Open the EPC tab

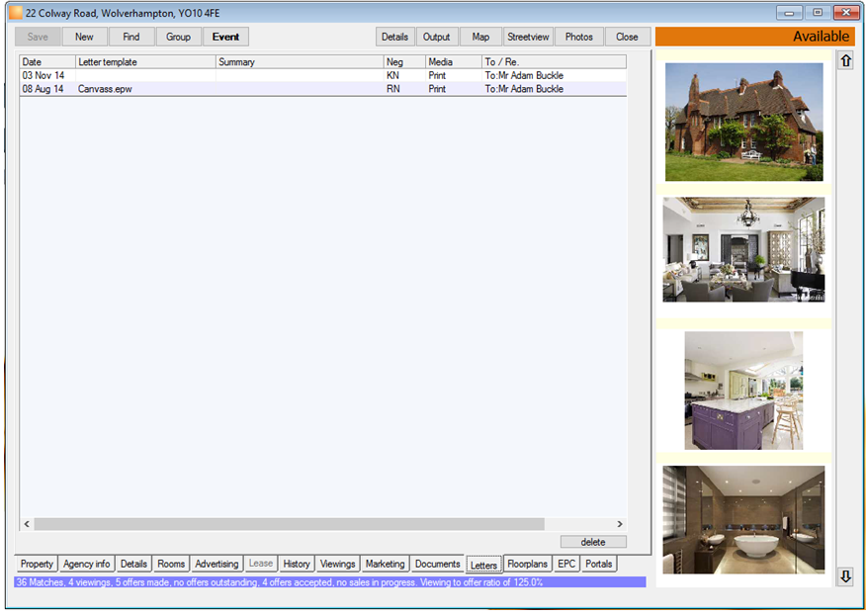click(566, 564)
